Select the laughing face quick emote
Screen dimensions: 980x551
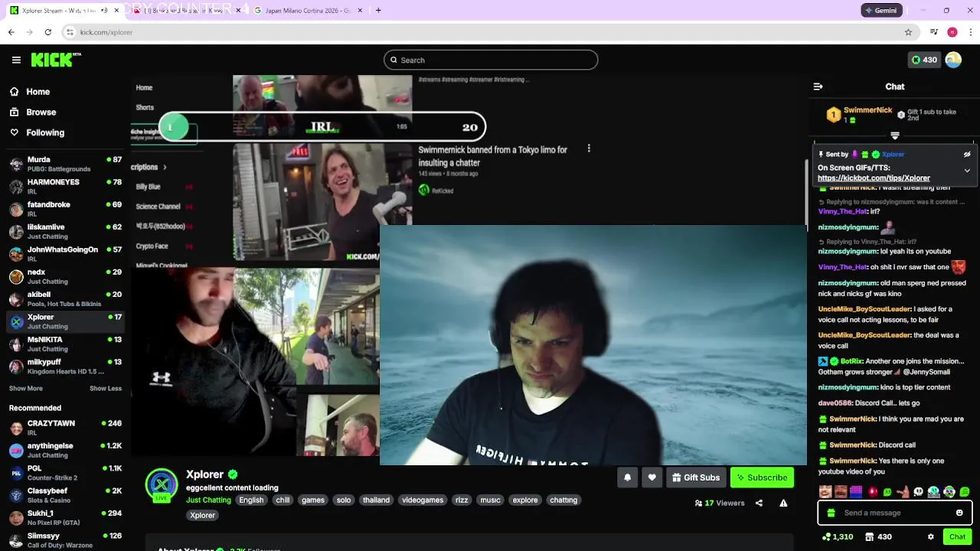(825, 492)
